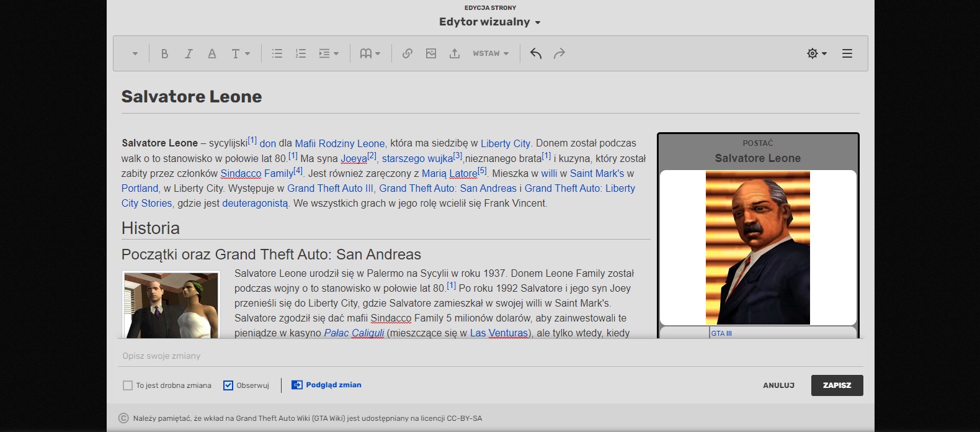Screen dimensions: 980x432
Task: Check the 'To jest drobna zmiana' checkbox
Action: (x=128, y=385)
